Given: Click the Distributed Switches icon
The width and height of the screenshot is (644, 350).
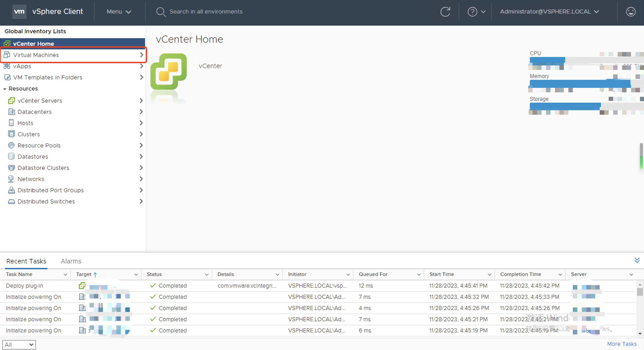Looking at the screenshot, I should pyautogui.click(x=11, y=201).
